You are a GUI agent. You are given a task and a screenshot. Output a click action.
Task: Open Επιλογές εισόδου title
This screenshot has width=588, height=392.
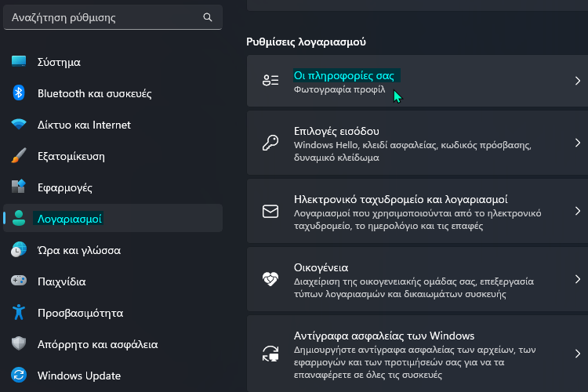(336, 131)
